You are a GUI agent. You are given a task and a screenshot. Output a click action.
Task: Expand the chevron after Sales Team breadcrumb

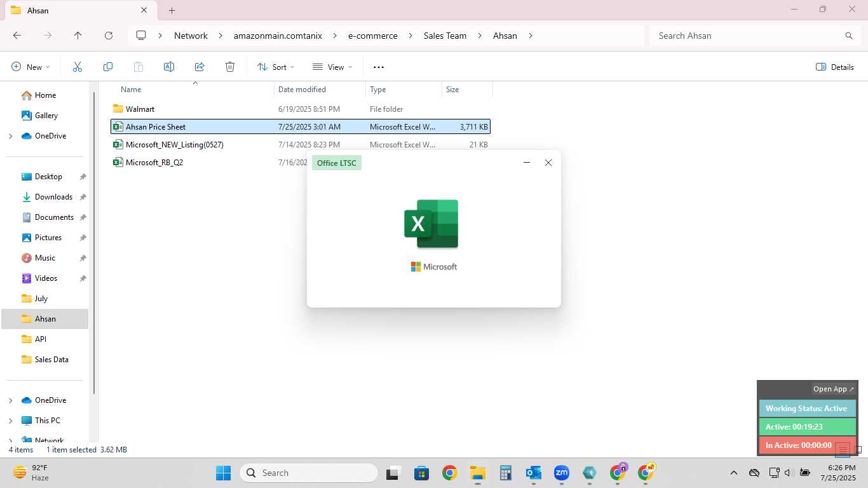[x=480, y=36]
